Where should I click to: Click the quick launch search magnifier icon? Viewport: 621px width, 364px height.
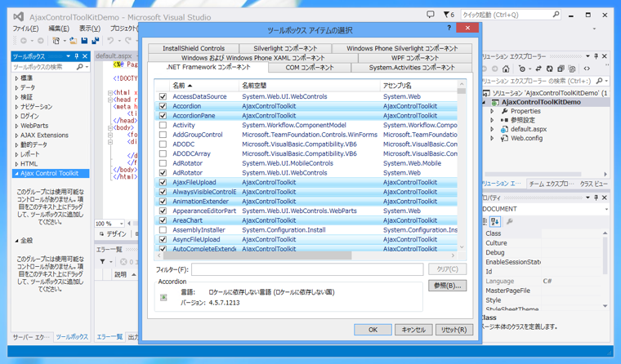pyautogui.click(x=556, y=15)
